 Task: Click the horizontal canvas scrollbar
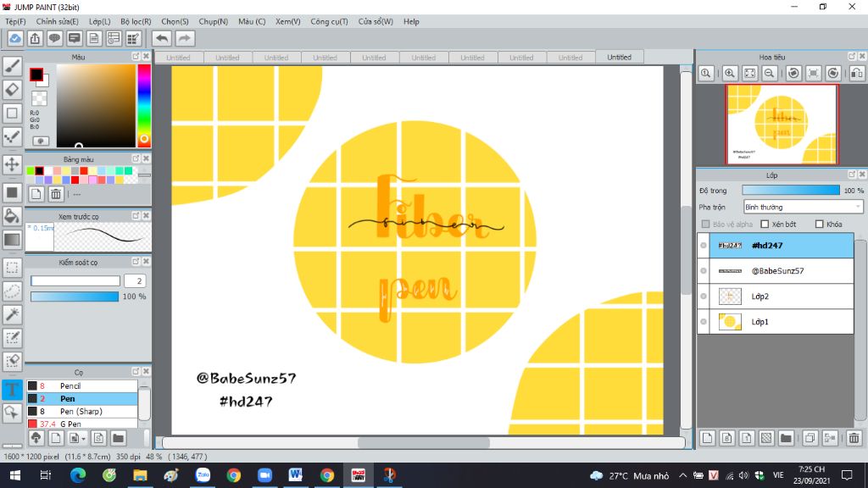pyautogui.click(x=424, y=442)
